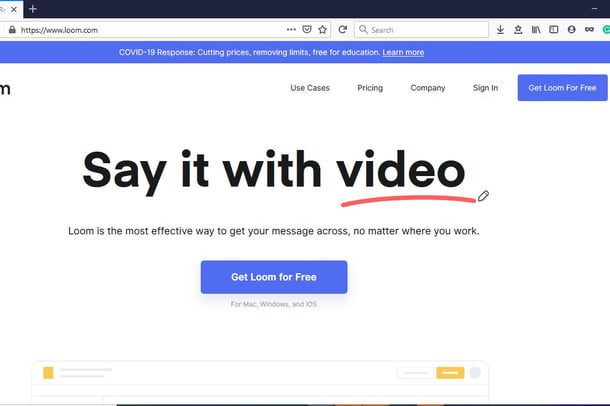Click the Learn more banner link

403,52
